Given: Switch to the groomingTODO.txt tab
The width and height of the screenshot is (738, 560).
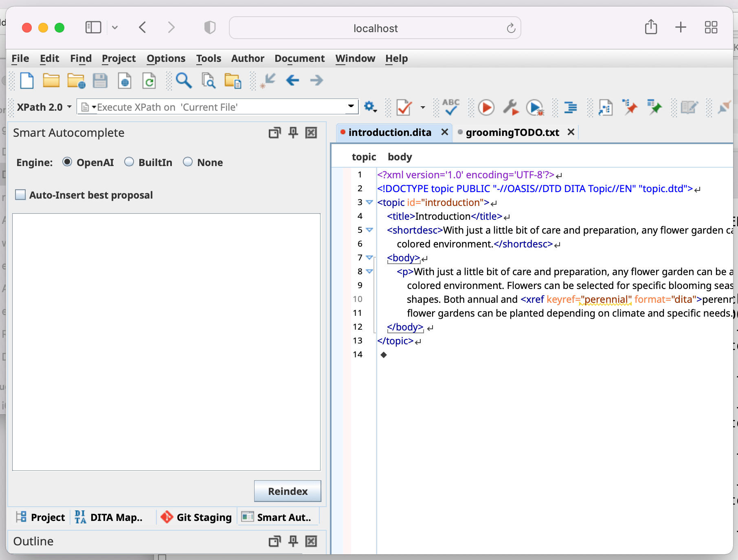Looking at the screenshot, I should pyautogui.click(x=512, y=132).
